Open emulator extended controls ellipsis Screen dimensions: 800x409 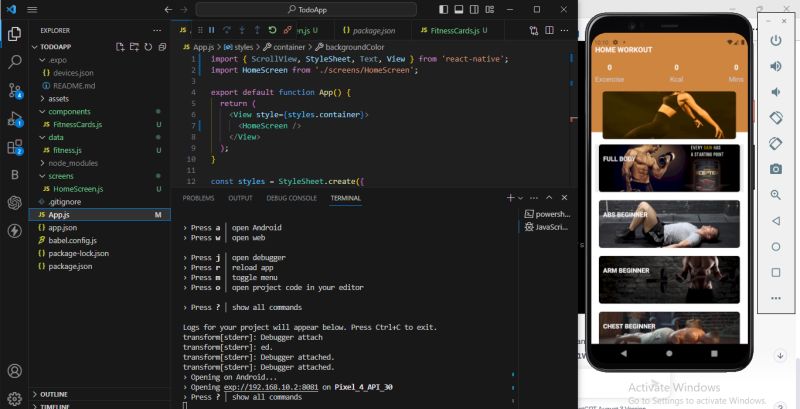click(x=776, y=298)
